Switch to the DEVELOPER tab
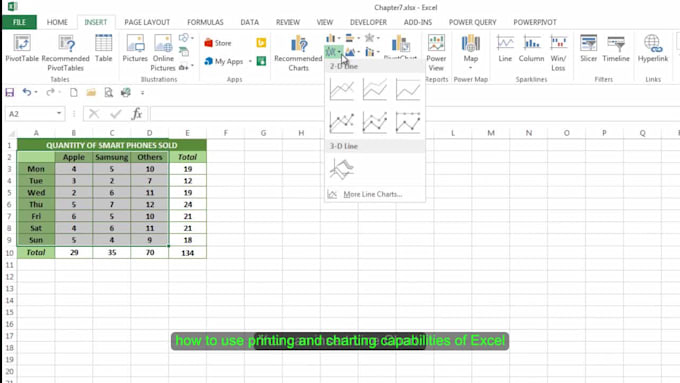 tap(368, 22)
